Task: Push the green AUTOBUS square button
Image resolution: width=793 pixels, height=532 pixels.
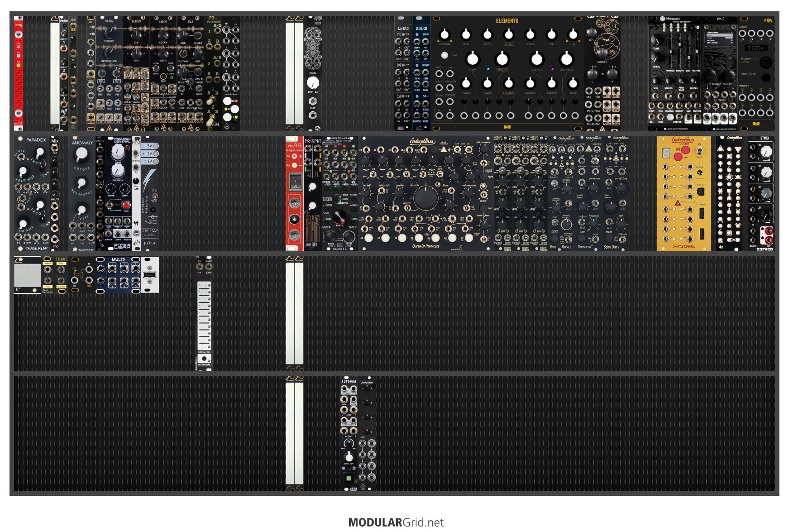Action: click(349, 478)
